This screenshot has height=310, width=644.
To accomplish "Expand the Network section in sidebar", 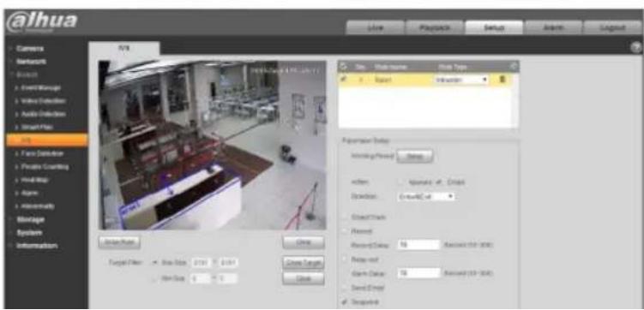I will coord(30,62).
